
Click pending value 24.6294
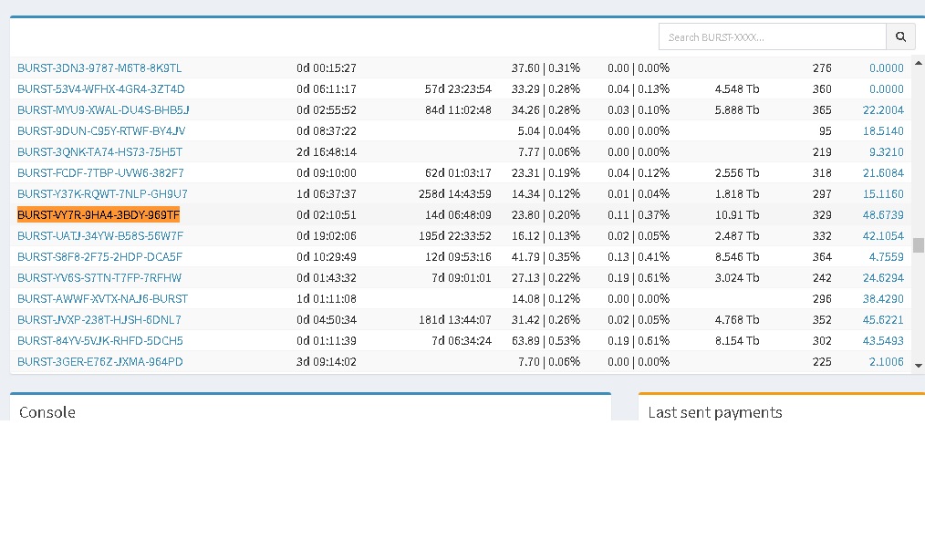(882, 277)
